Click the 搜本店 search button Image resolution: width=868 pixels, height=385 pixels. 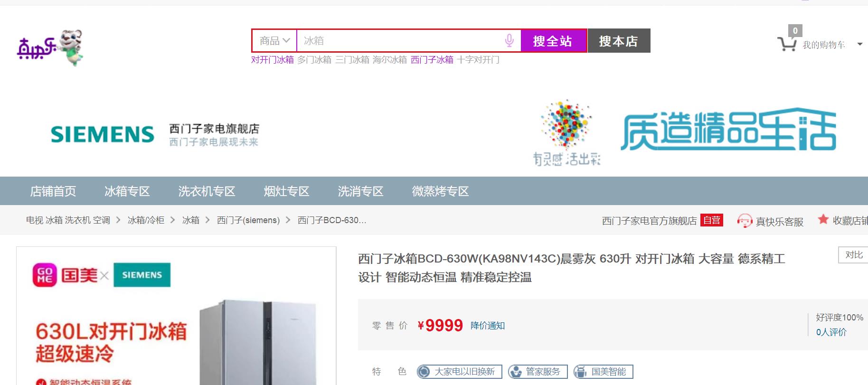coord(619,41)
